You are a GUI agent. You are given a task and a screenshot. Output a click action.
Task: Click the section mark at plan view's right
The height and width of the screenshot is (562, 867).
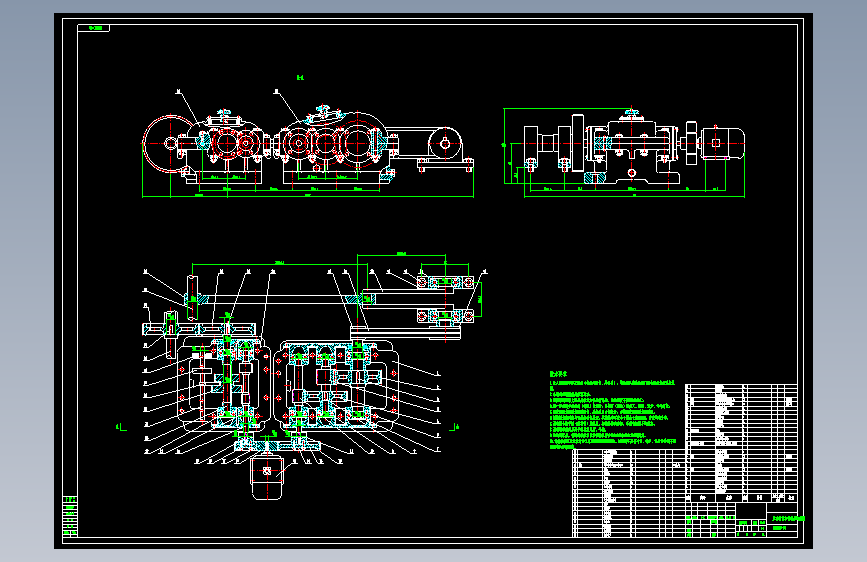point(454,427)
